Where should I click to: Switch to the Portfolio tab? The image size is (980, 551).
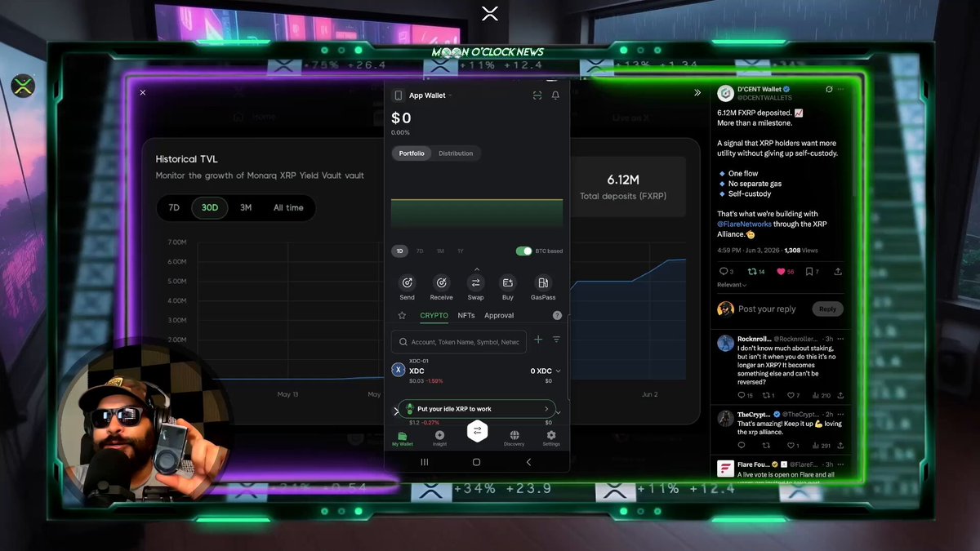tap(412, 153)
